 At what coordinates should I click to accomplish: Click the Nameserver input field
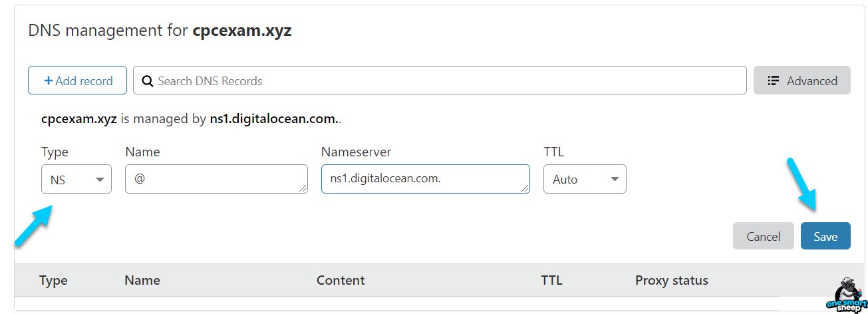click(x=426, y=179)
